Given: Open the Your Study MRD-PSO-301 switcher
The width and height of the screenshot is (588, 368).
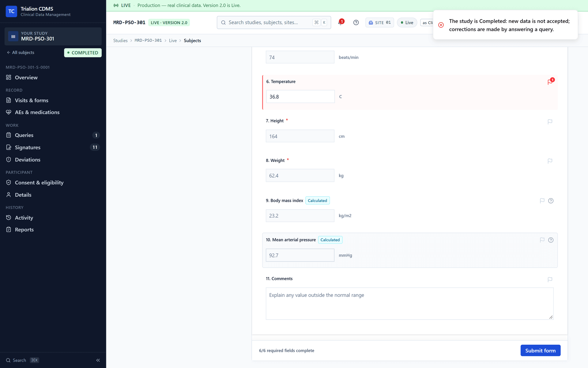Looking at the screenshot, I should [53, 36].
